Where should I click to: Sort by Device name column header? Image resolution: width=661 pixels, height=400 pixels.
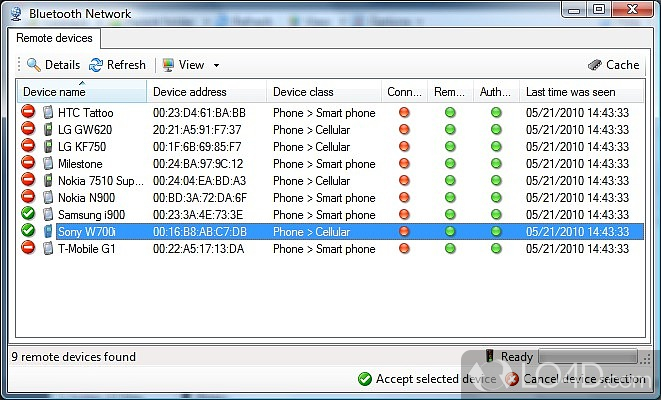(82, 91)
